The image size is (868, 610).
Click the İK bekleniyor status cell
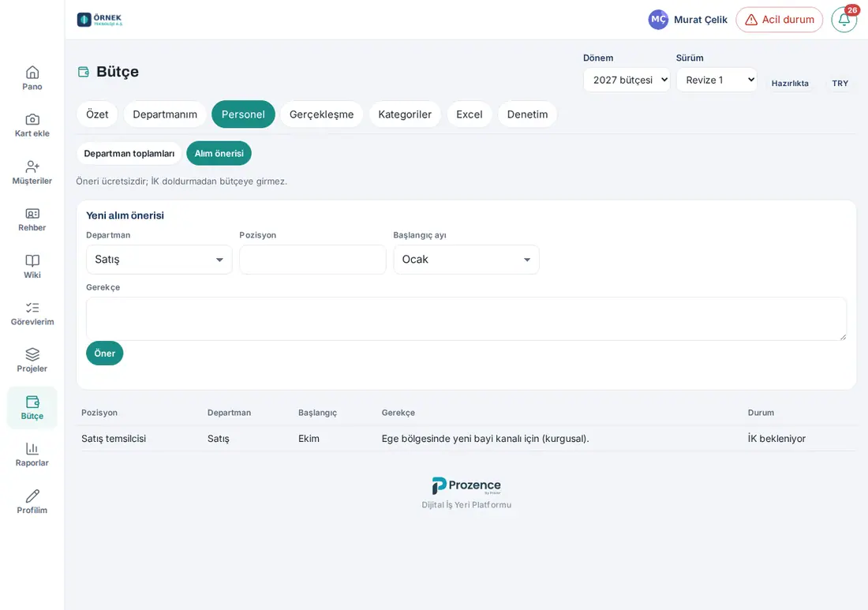[776, 439]
